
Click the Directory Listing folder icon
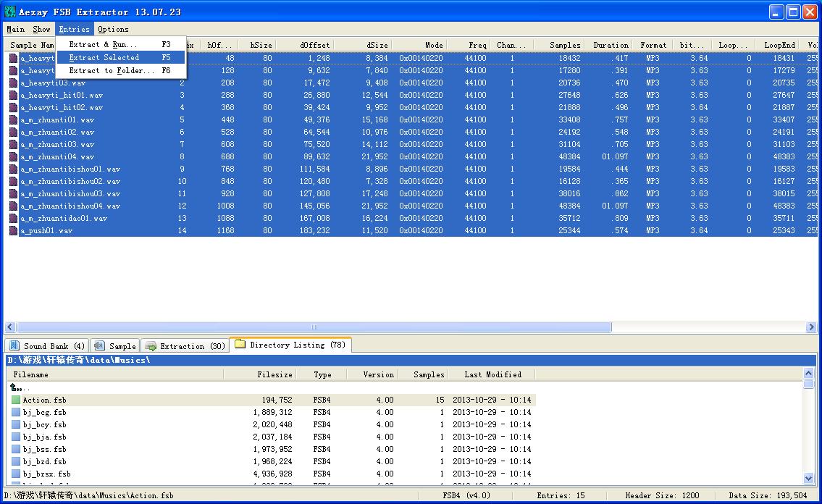tap(240, 344)
